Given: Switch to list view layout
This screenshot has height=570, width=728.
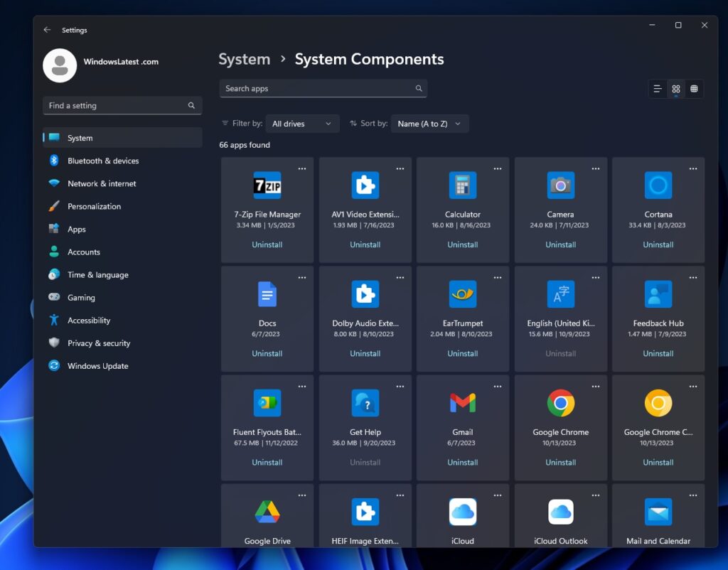Looking at the screenshot, I should tap(656, 89).
